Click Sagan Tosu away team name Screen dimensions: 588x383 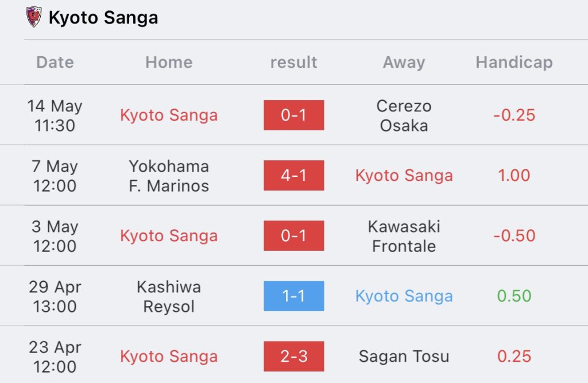[404, 357]
